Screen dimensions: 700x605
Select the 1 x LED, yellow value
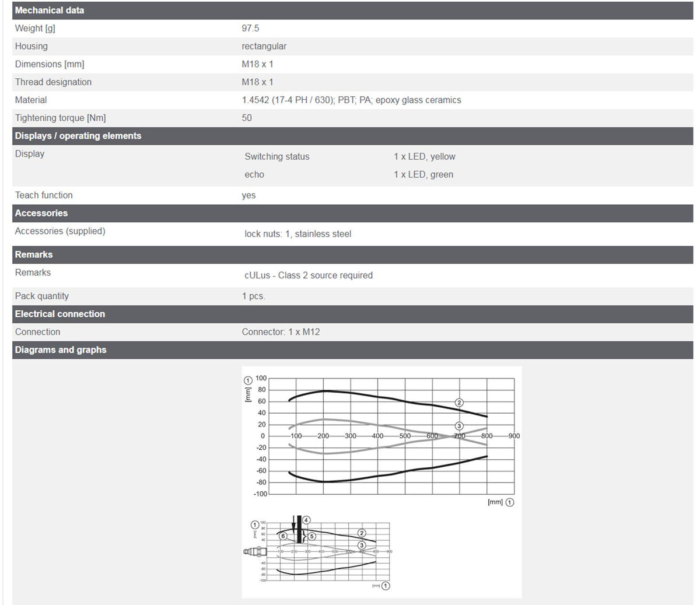425,157
